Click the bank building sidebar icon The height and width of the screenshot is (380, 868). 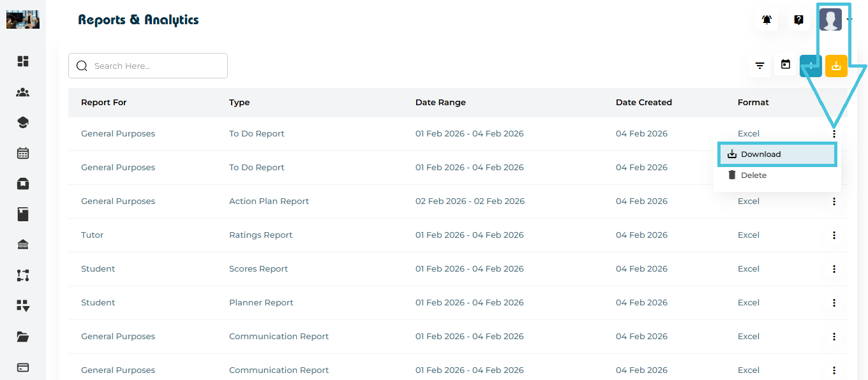(x=23, y=245)
